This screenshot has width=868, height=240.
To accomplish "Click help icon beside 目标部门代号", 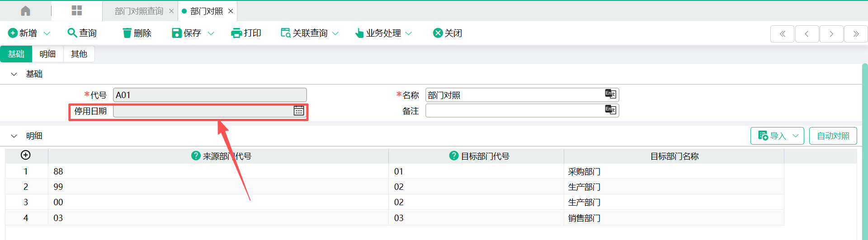I will 454,155.
